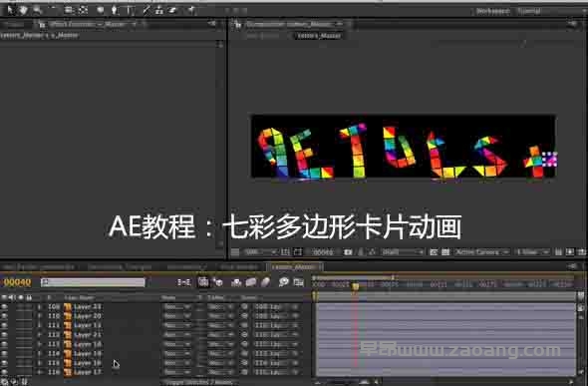Select the Hand tool

click(x=24, y=10)
